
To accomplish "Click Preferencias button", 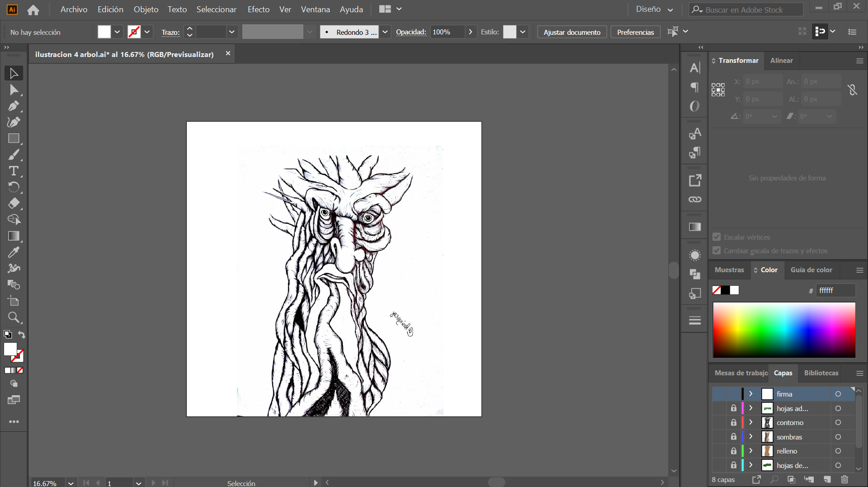I will pos(635,32).
